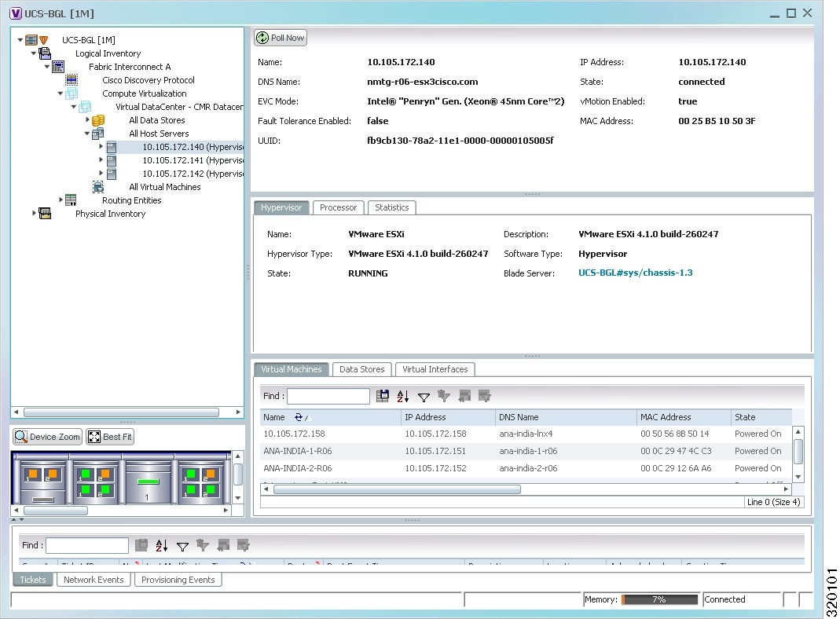Image resolution: width=840 pixels, height=619 pixels.
Task: Switch to the Network Events tab
Action: point(94,580)
